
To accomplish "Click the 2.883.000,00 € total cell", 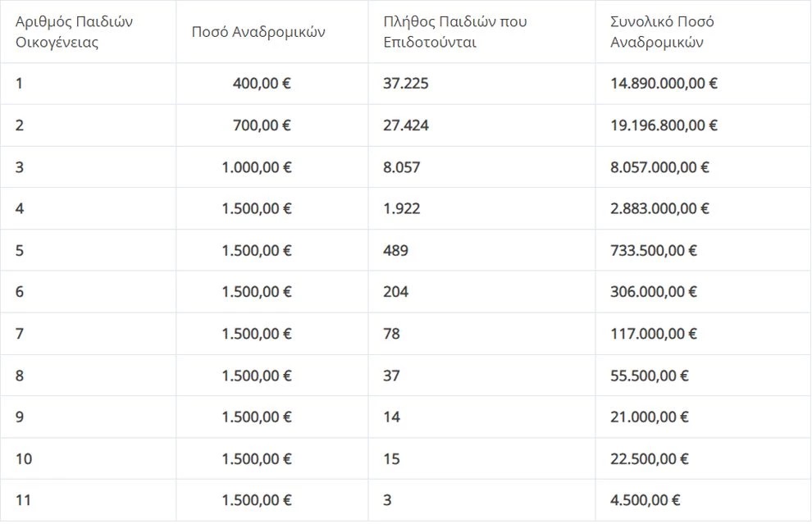I will point(659,209).
